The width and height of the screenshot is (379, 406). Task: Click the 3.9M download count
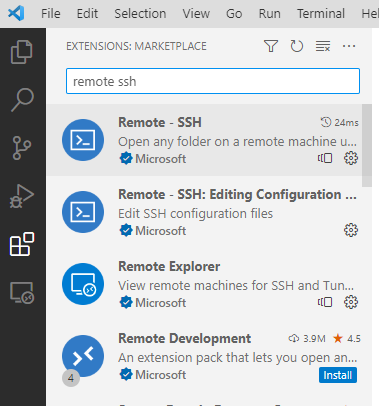point(307,339)
